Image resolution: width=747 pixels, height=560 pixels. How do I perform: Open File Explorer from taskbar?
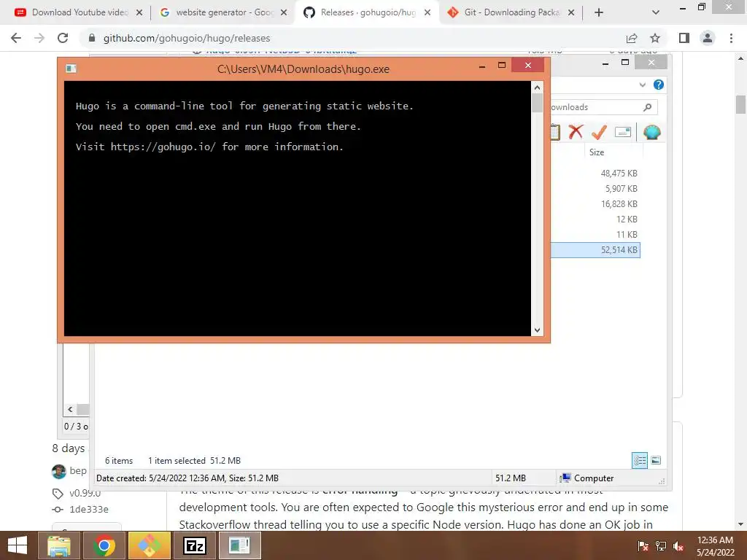pyautogui.click(x=59, y=545)
